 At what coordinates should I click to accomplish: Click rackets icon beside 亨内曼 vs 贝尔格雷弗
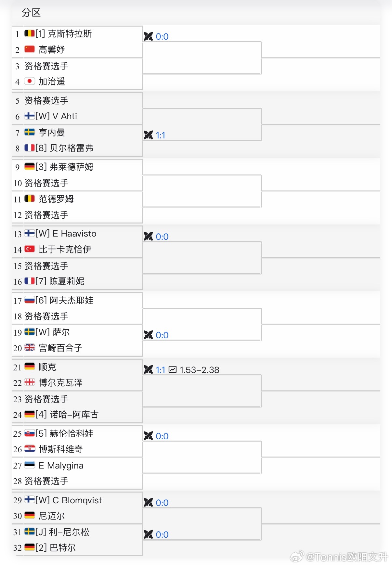coord(149,135)
